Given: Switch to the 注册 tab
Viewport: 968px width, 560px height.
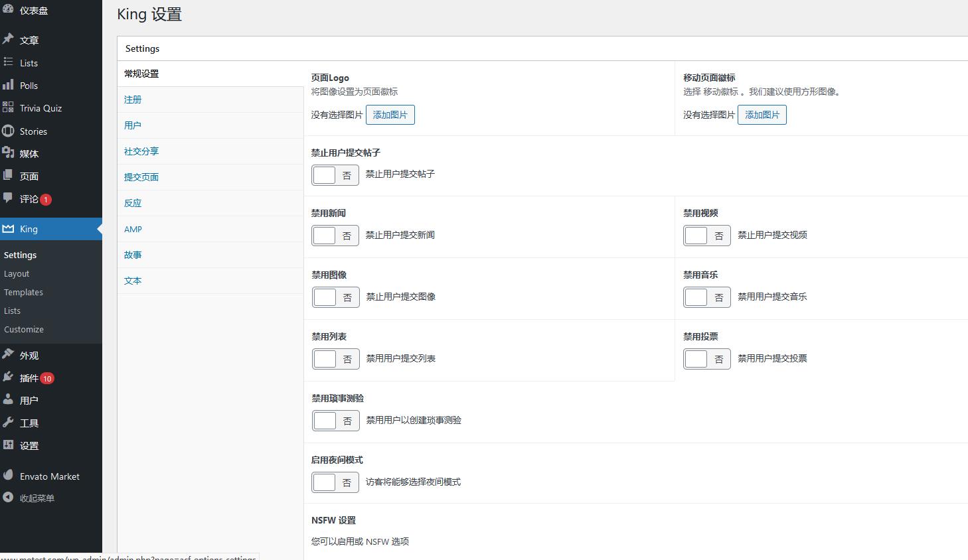Looking at the screenshot, I should point(210,100).
